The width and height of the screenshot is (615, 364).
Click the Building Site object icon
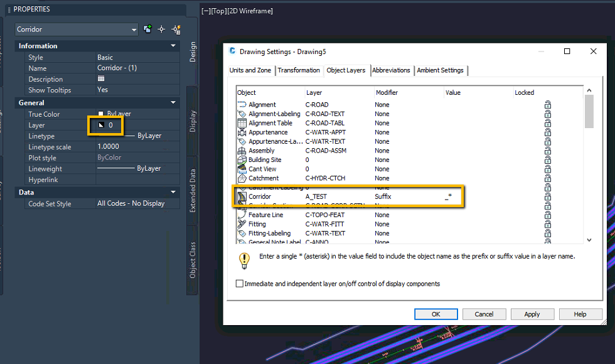point(242,159)
